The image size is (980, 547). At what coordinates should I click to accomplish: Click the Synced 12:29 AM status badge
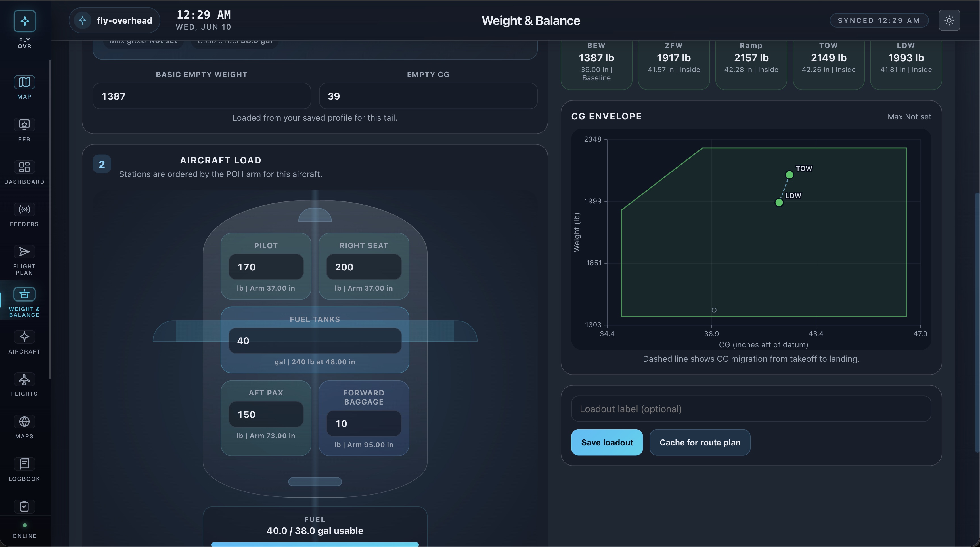tap(879, 20)
